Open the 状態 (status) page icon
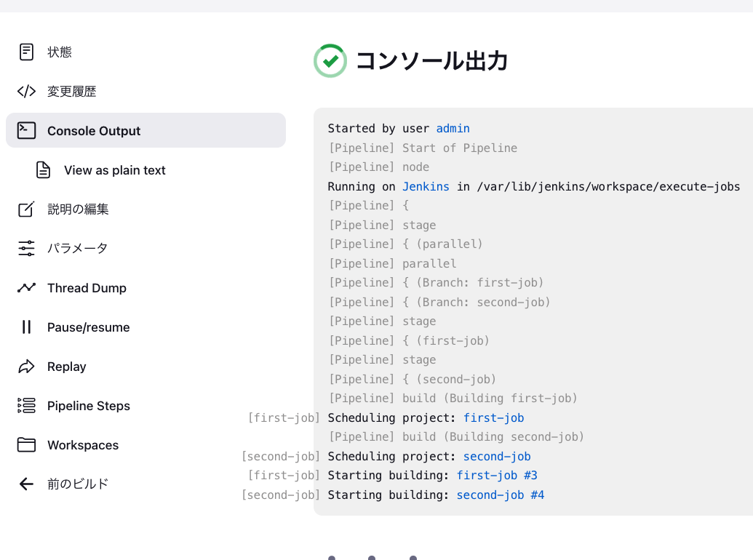This screenshot has height=560, width=753. click(x=26, y=52)
